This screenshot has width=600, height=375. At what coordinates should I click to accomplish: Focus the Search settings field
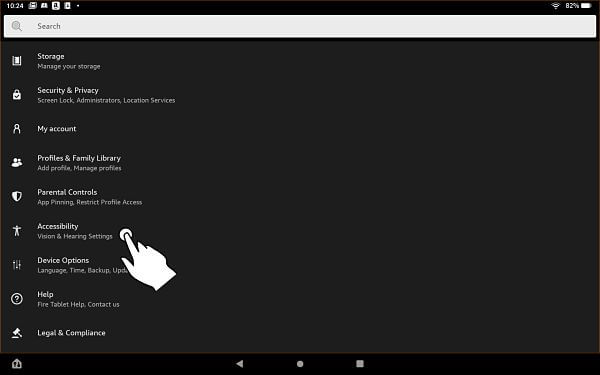(300, 26)
